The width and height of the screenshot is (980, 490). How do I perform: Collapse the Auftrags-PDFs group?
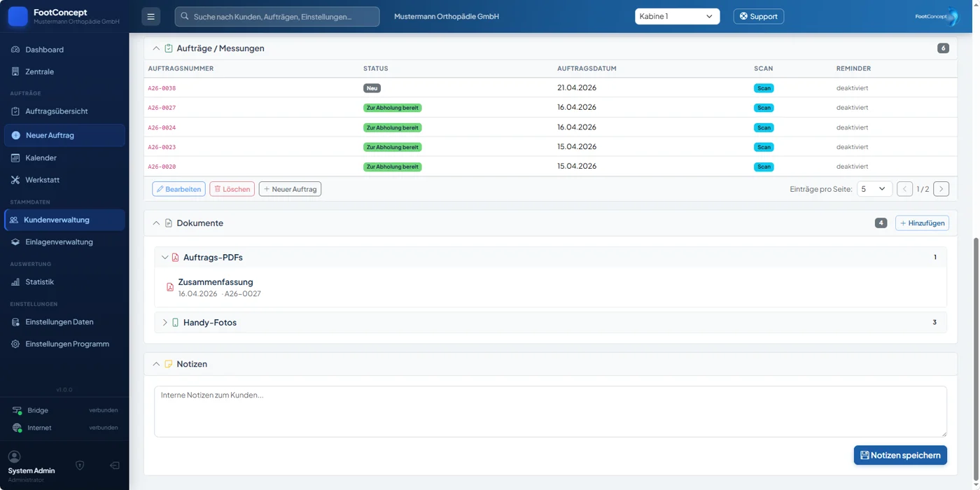coord(164,258)
